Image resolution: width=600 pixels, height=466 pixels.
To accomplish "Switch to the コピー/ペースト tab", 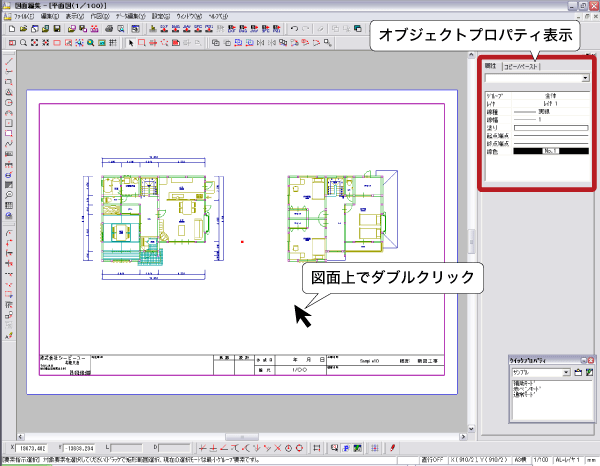I will point(521,67).
